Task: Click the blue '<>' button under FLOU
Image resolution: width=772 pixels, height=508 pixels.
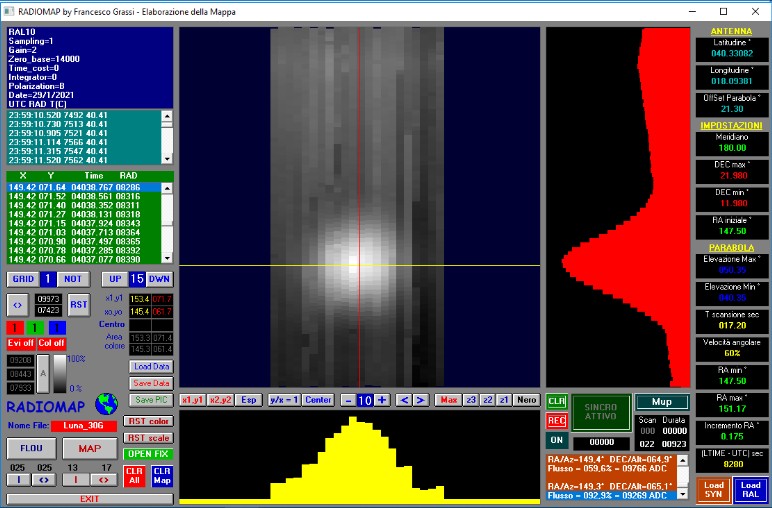Action: (44, 480)
